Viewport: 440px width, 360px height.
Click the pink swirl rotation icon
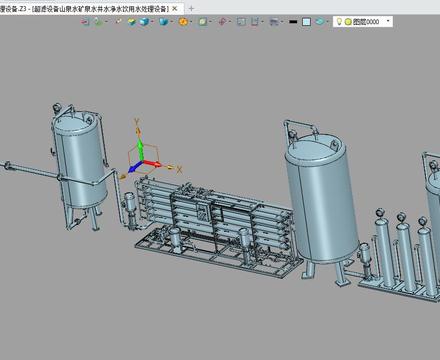(x=222, y=22)
